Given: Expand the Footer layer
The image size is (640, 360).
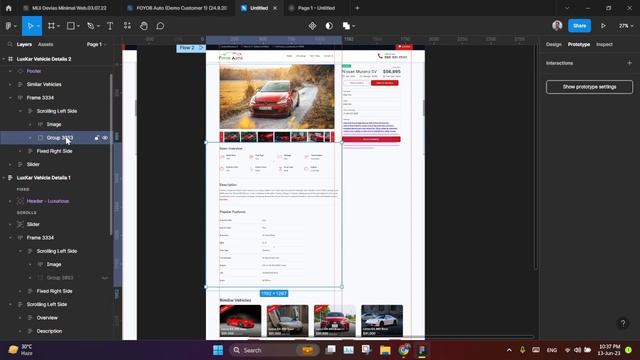Looking at the screenshot, I should tap(10, 71).
